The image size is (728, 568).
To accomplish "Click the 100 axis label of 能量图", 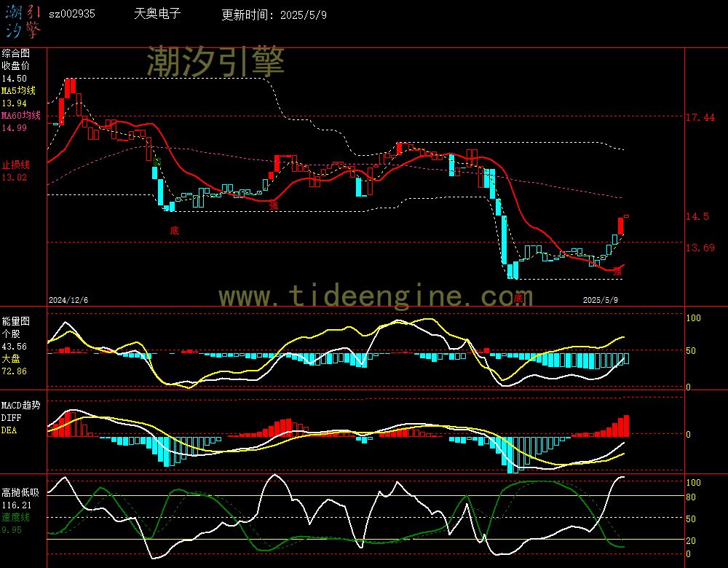I will 693,318.
